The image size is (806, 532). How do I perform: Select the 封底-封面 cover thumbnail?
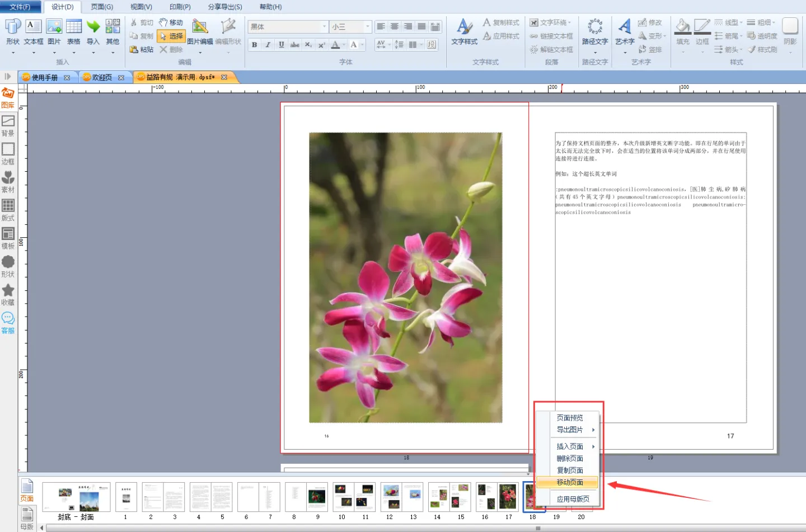click(x=76, y=497)
